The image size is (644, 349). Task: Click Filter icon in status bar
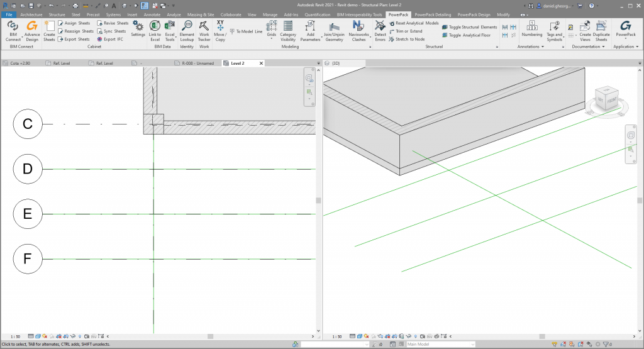[606, 345]
